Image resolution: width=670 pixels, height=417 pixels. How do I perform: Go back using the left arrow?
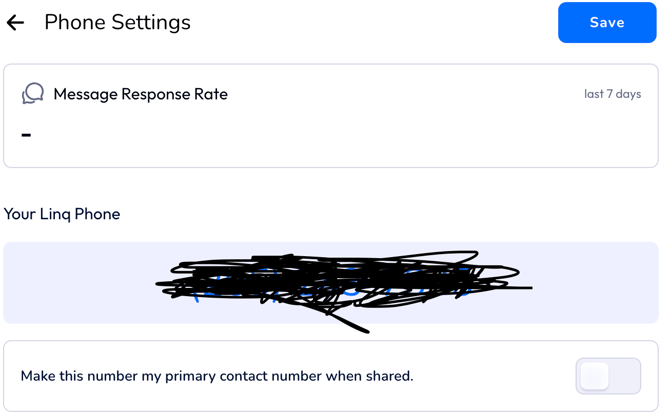point(16,23)
